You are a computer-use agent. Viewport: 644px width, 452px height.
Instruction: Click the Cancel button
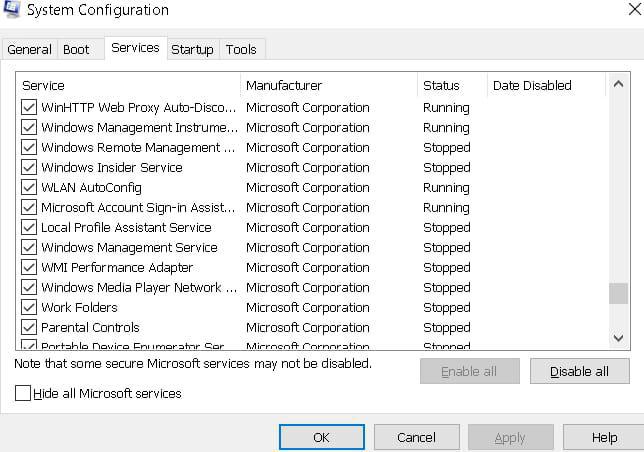pos(416,437)
